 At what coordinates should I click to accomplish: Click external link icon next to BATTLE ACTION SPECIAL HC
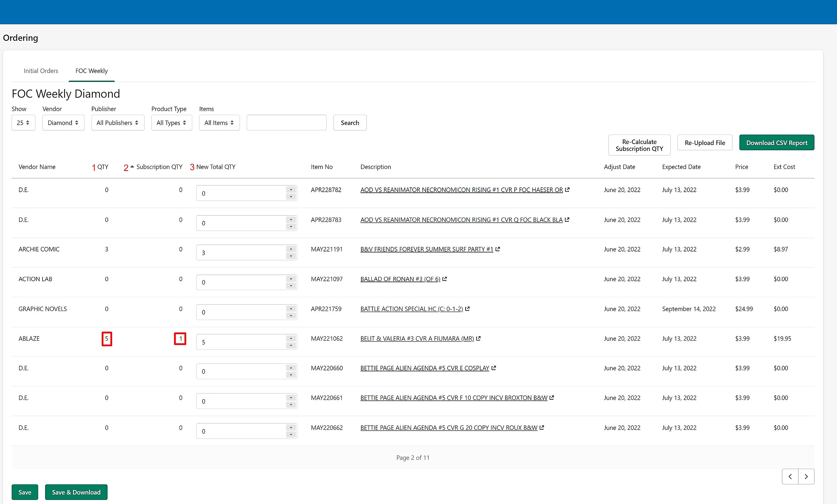468,309
